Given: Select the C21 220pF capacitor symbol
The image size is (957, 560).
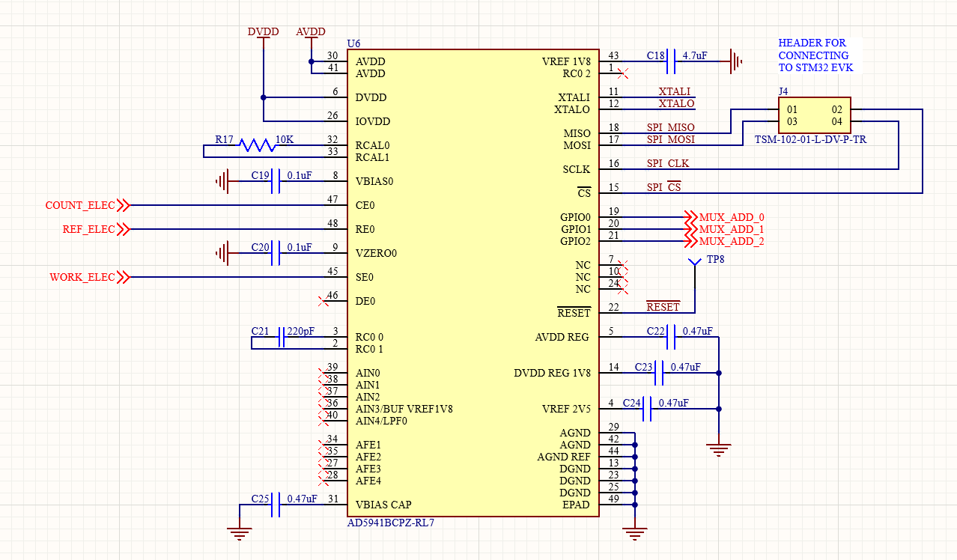Looking at the screenshot, I should point(282,337).
